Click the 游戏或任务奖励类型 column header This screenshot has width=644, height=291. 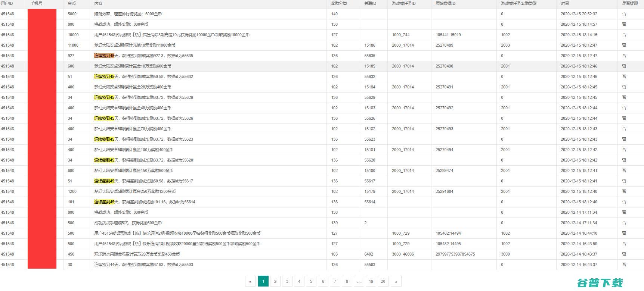pos(518,3)
